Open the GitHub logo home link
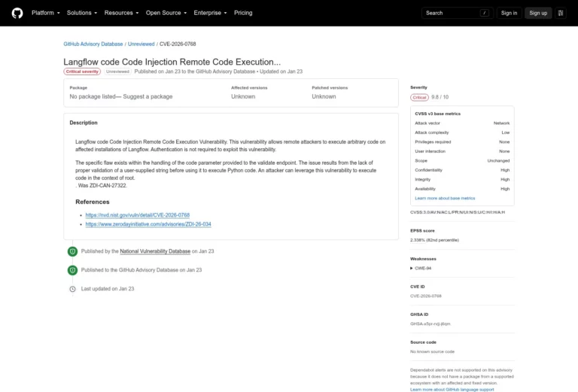This screenshot has height=392, width=578. [17, 13]
